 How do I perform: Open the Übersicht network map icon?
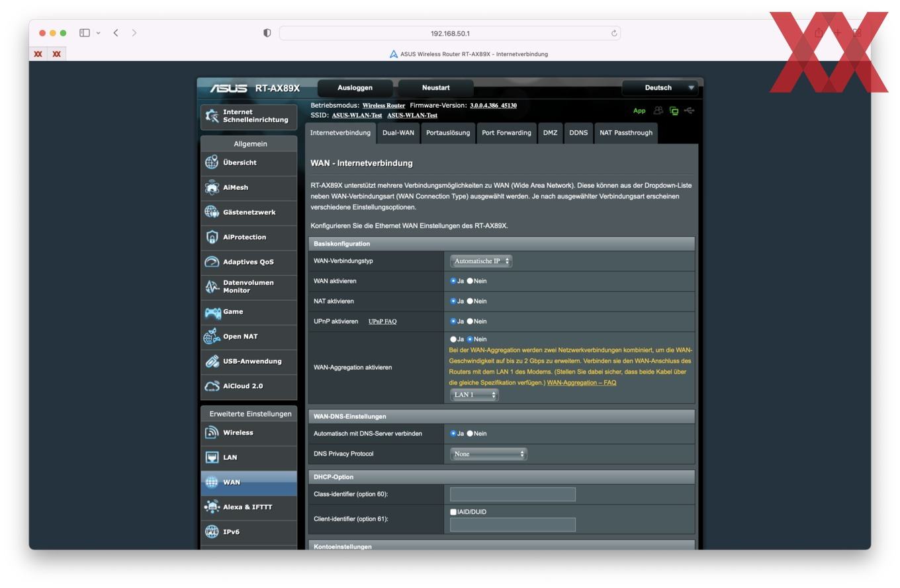212,162
